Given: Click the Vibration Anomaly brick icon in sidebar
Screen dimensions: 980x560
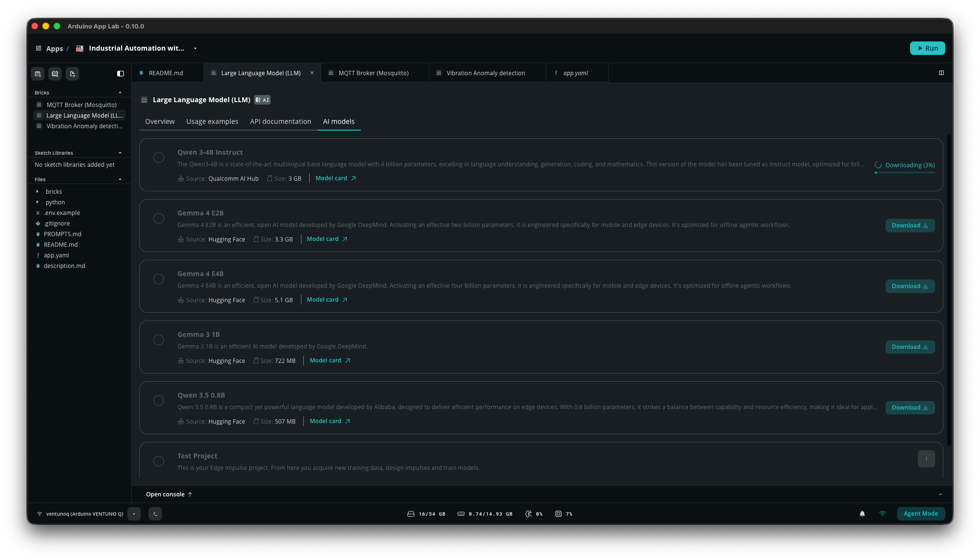Looking at the screenshot, I should [39, 126].
